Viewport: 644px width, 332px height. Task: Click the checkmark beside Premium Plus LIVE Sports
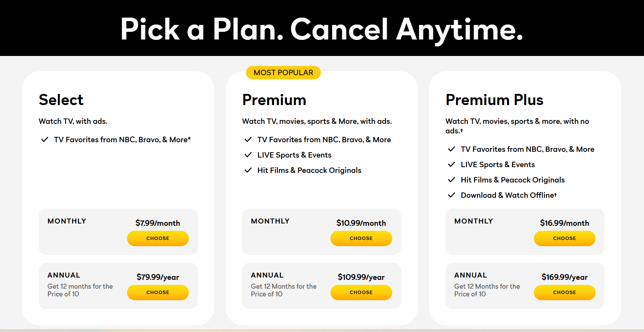point(451,164)
